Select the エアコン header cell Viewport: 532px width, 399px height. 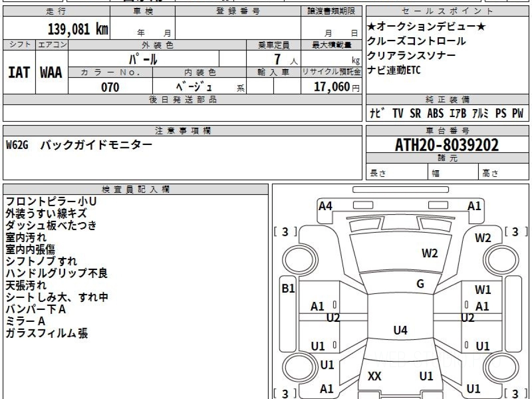(52, 45)
